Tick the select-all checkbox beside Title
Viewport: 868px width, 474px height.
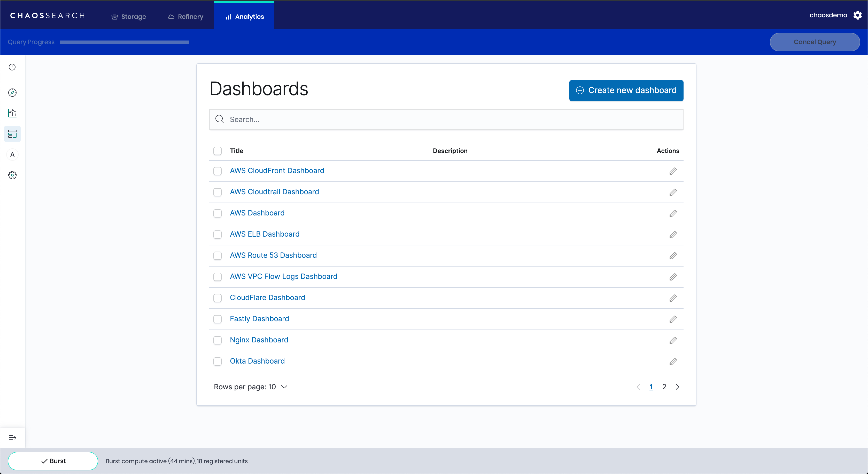click(217, 151)
